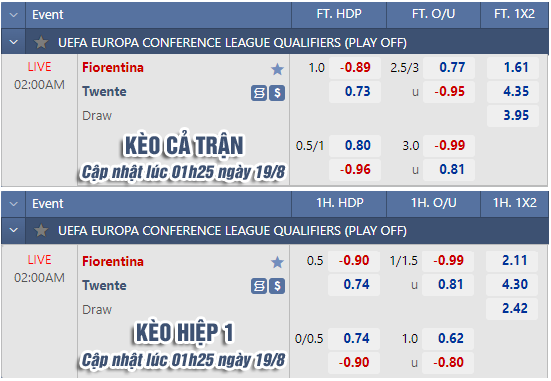Open the dollar icon next to Twente in first-half table
This screenshot has height=381, width=551.
[277, 286]
